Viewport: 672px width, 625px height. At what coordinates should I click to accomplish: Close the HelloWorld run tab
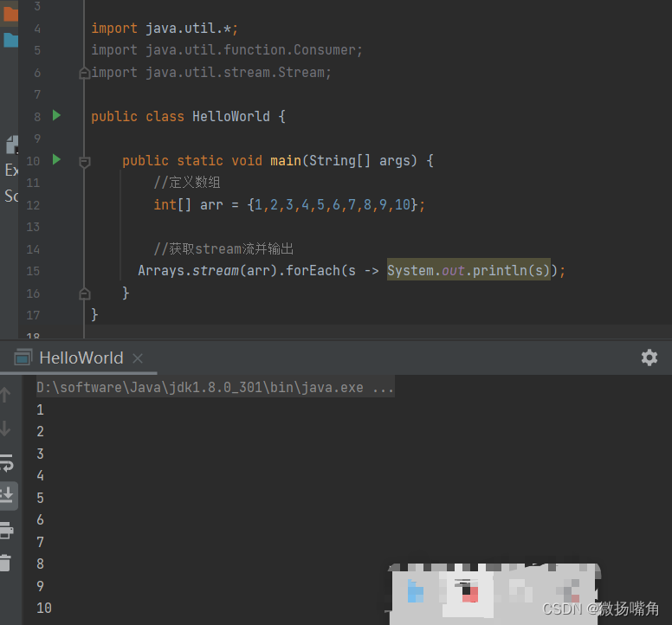coord(138,358)
